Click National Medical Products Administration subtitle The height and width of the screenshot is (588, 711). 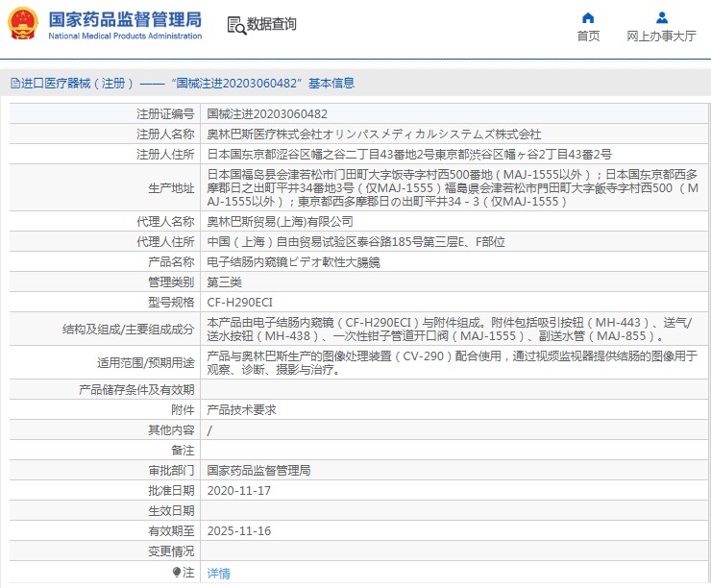[125, 36]
